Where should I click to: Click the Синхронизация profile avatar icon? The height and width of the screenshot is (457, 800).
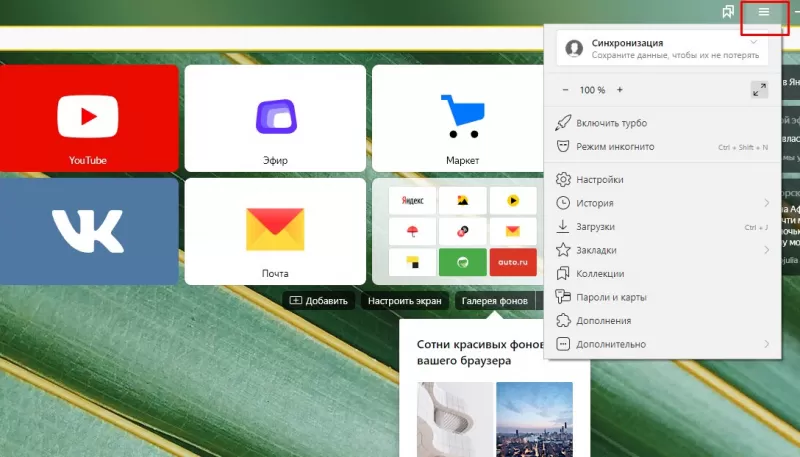pyautogui.click(x=574, y=48)
